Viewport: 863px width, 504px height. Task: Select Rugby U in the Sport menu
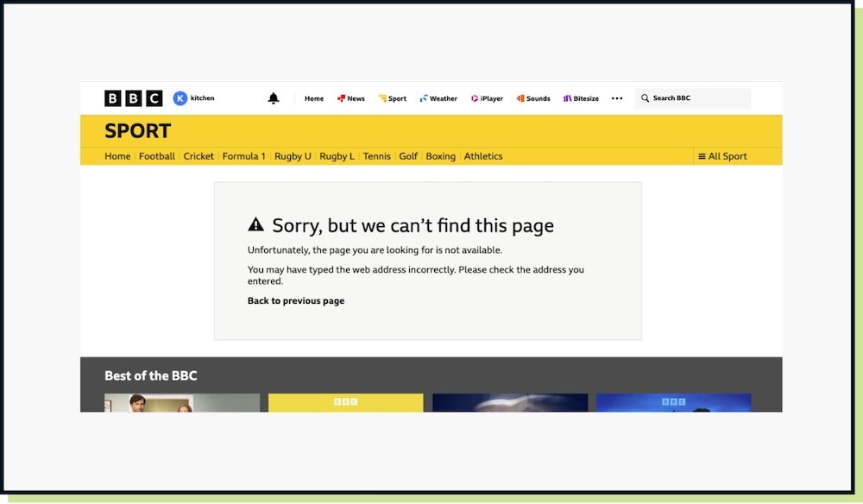(293, 156)
